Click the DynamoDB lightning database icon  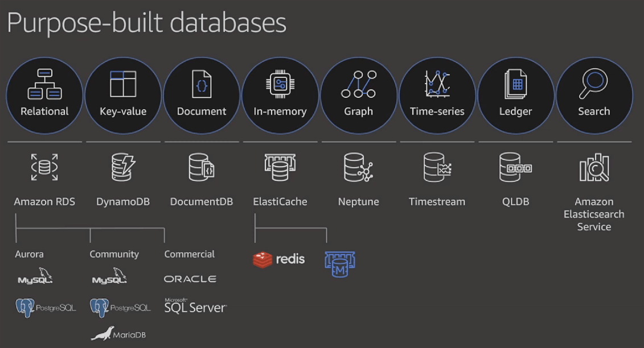[123, 166]
